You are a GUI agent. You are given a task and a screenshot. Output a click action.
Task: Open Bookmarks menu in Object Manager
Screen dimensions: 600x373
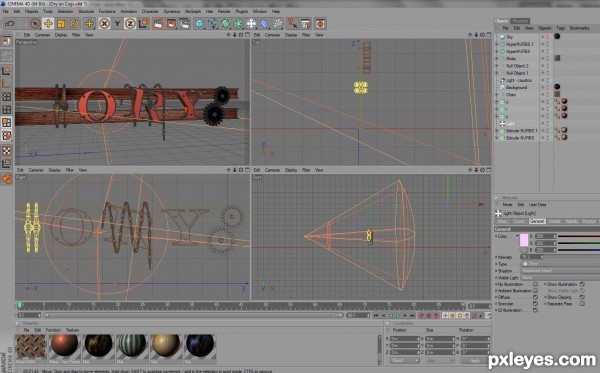point(579,28)
